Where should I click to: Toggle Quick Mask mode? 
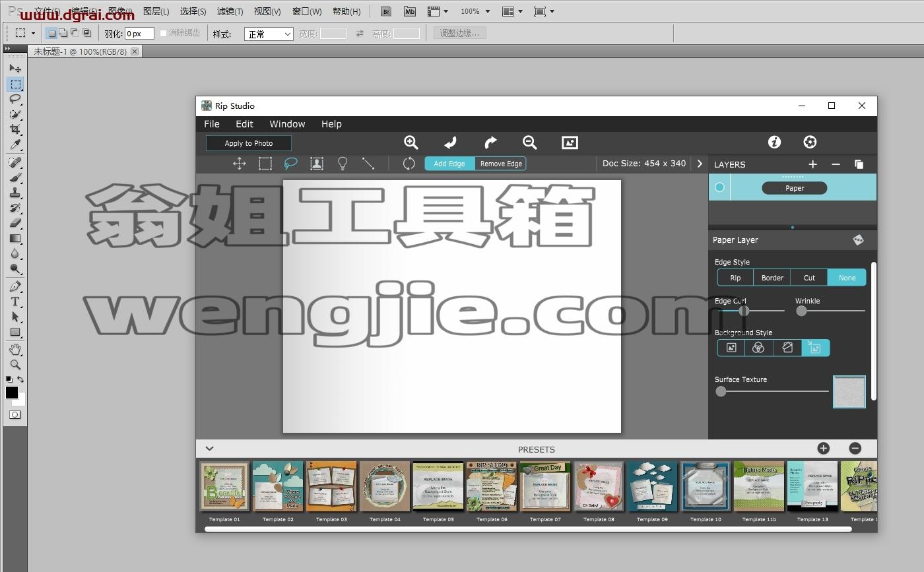pos(15,415)
